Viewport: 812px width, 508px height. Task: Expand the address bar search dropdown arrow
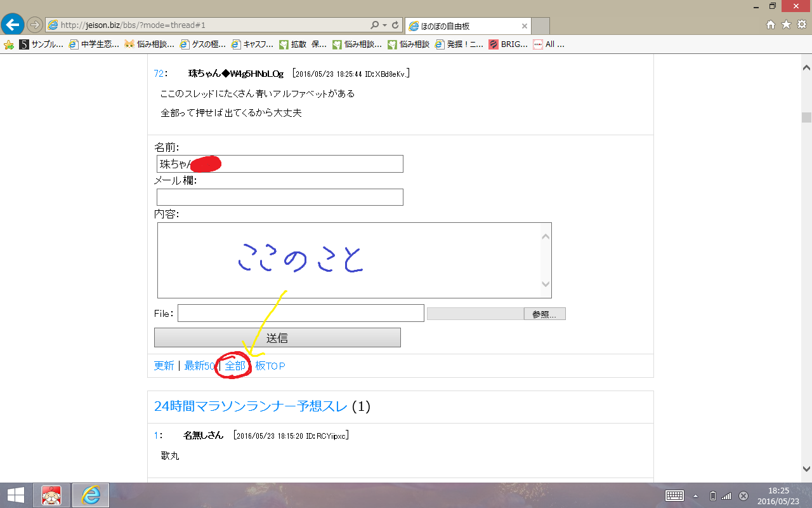pyautogui.click(x=384, y=25)
